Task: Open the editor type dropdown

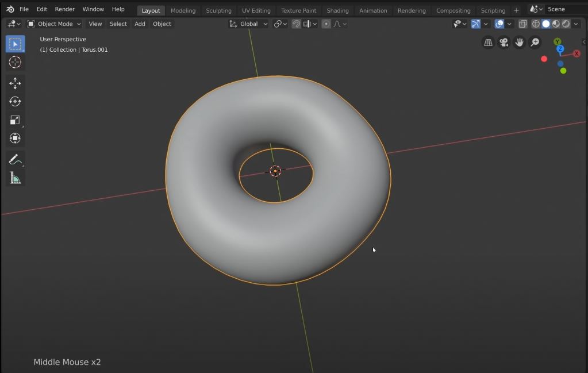Action: [x=14, y=24]
